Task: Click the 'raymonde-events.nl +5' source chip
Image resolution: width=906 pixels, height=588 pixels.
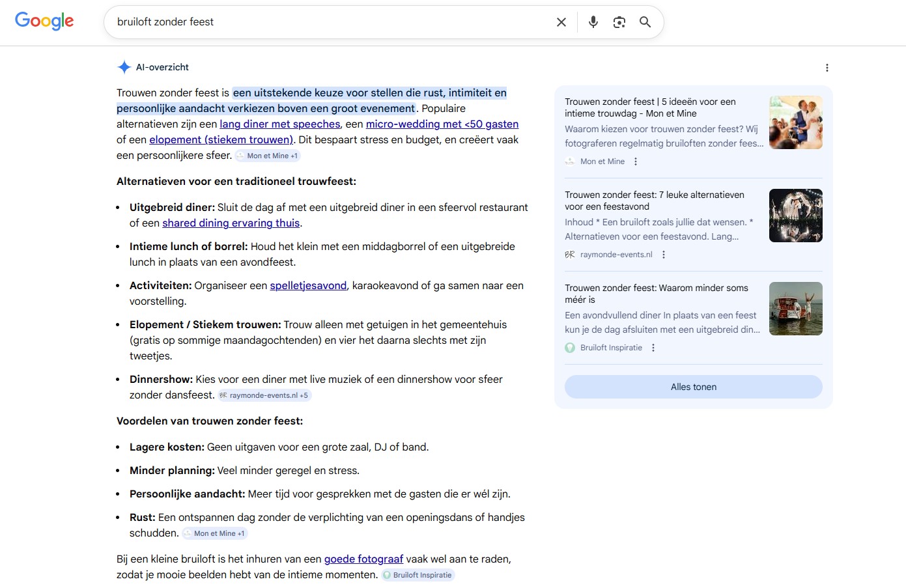Action: (264, 395)
